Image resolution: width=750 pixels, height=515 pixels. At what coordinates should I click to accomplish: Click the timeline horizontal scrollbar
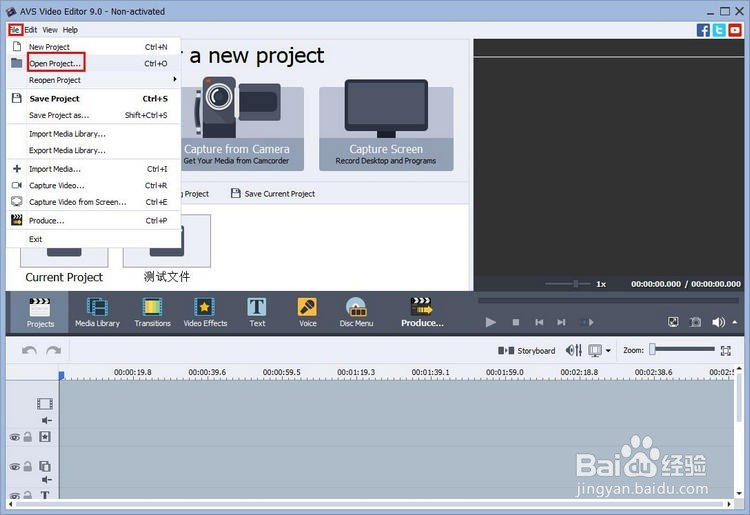pos(369,504)
